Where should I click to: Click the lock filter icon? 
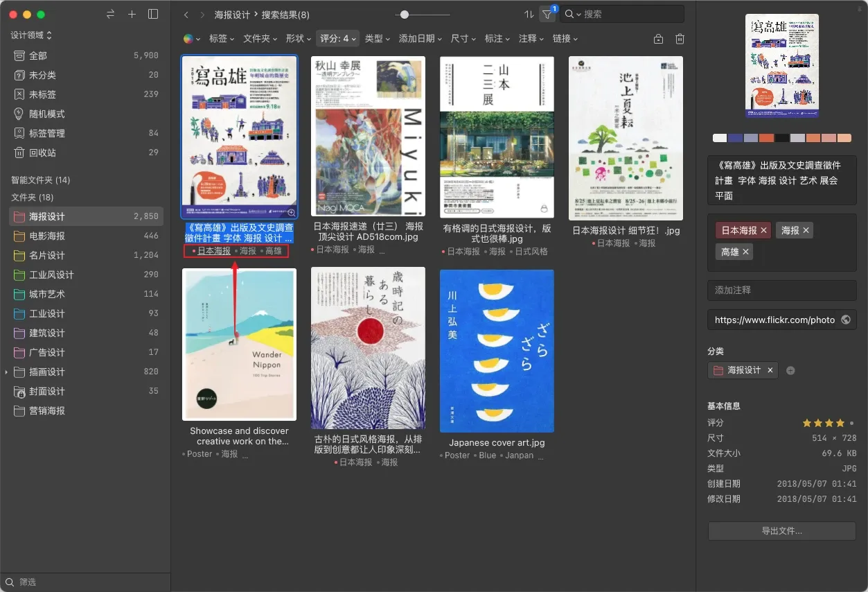click(x=658, y=40)
